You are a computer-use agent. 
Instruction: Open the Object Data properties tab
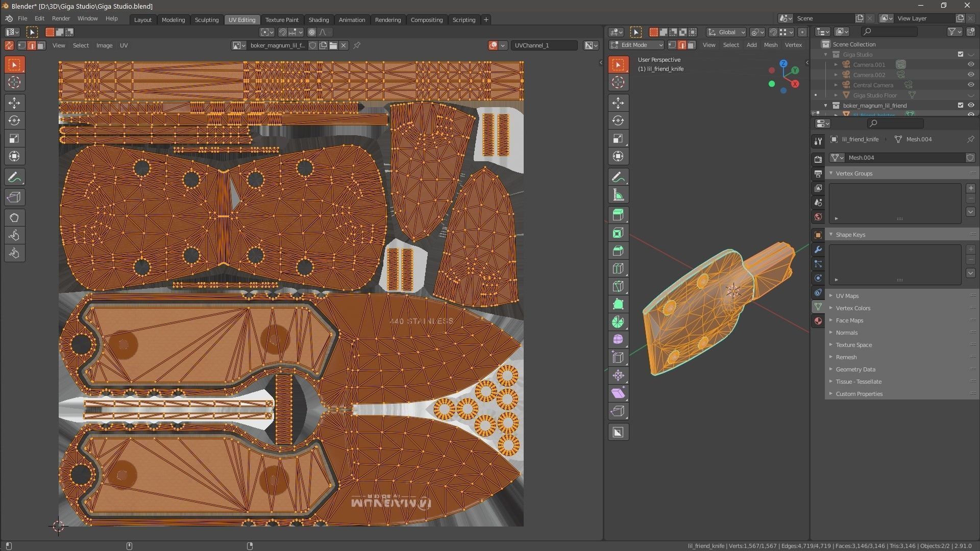coord(818,307)
